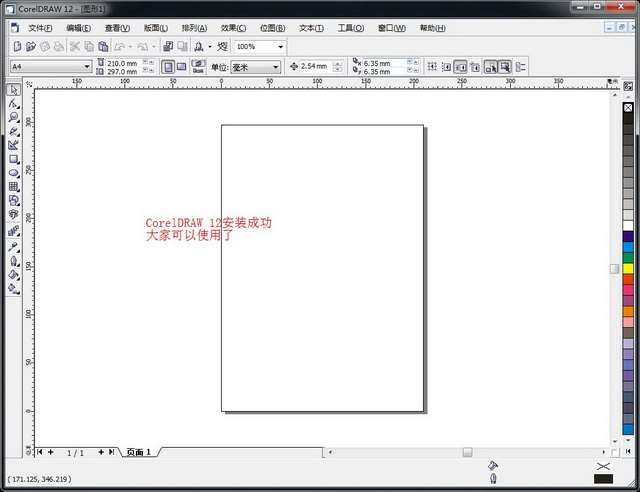Image resolution: width=640 pixels, height=492 pixels.
Task: Click the nudge offset 2.54 mm field
Action: coord(315,67)
